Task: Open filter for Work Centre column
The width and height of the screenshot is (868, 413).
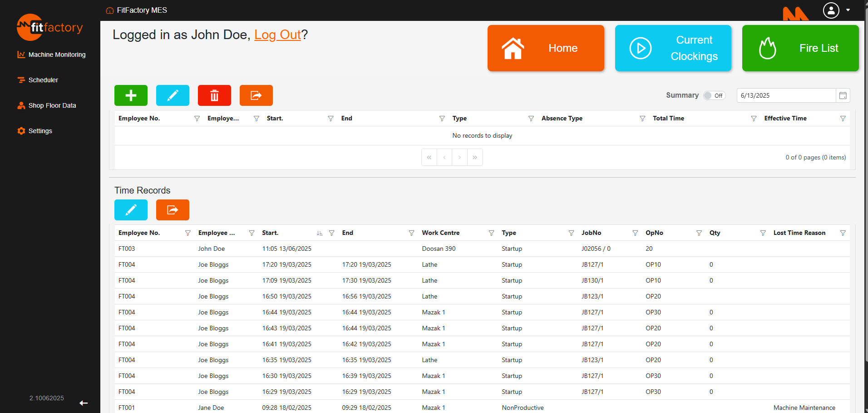Action: [x=491, y=233]
